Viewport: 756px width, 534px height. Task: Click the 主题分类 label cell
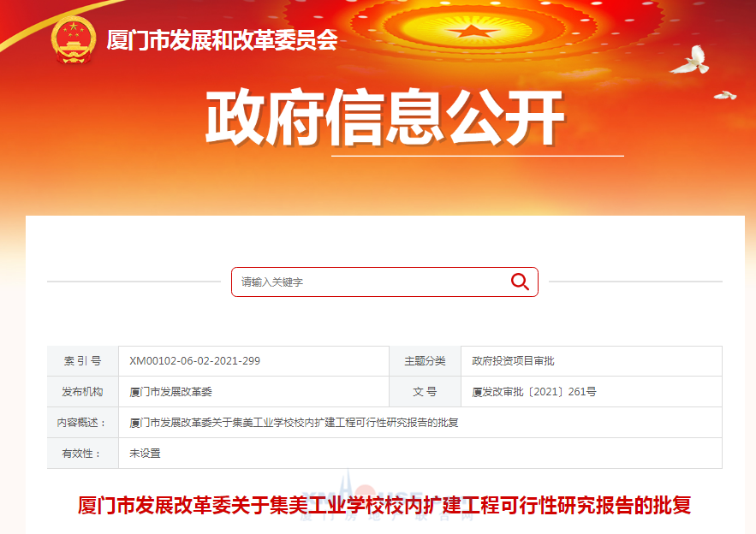tap(425, 361)
